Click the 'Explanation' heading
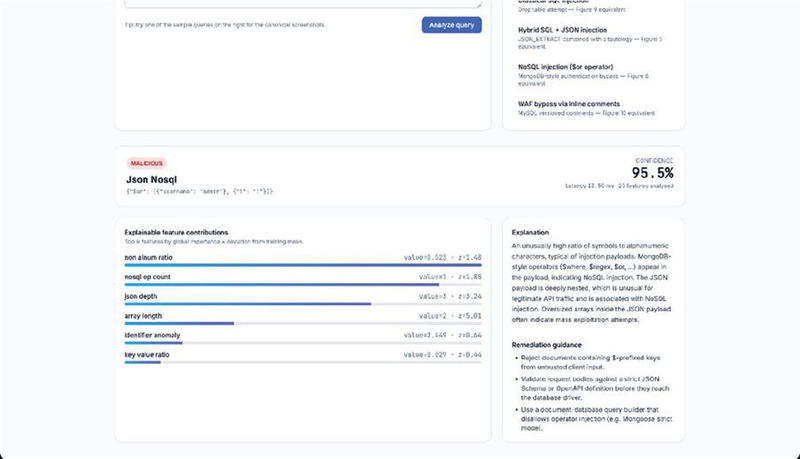800x459 pixels. [x=530, y=232]
